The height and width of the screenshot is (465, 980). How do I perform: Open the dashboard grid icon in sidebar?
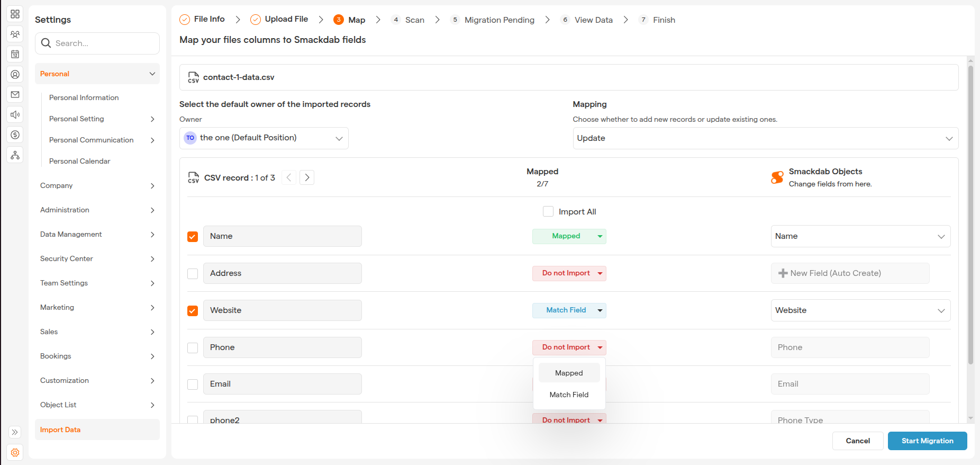tap(15, 14)
